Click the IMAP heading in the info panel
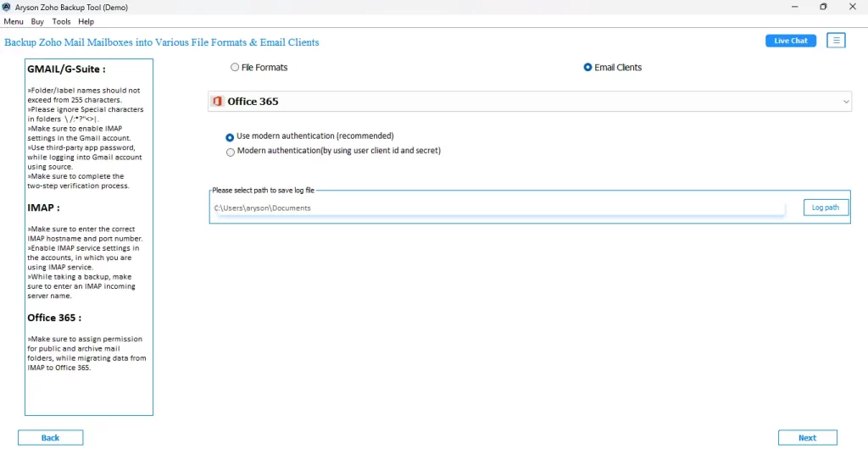 [x=44, y=208]
